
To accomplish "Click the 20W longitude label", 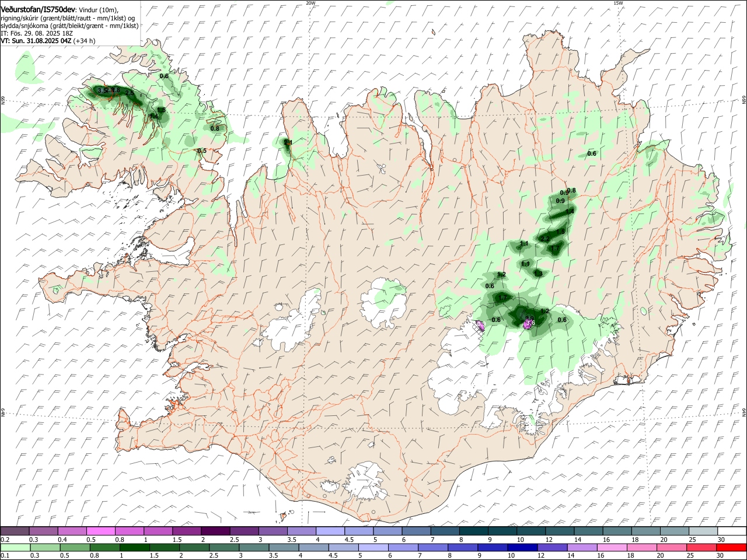I will pyautogui.click(x=310, y=3).
